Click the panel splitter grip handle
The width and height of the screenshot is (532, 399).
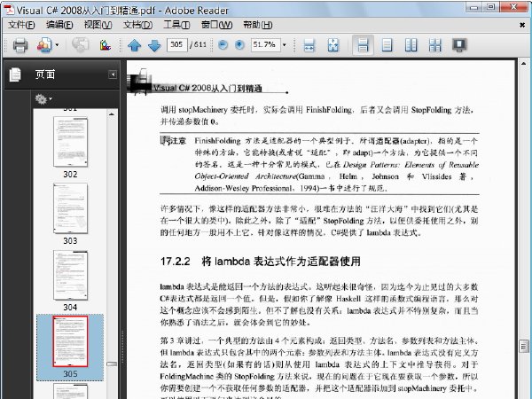tap(122, 347)
